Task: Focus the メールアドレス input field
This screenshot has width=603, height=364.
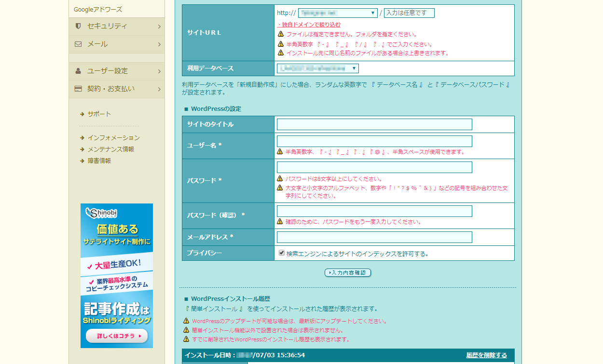Action: pos(374,237)
